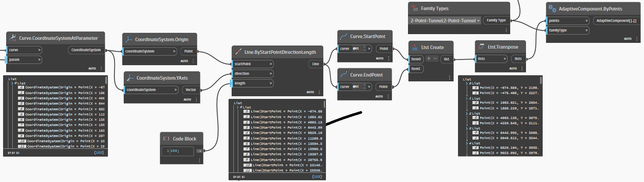Remove an item with List Create minus button
Screen dimensions: 644x182
[x=435, y=59]
